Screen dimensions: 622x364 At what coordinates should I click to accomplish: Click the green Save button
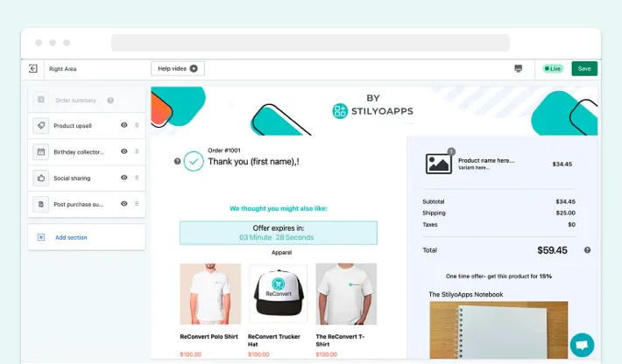584,68
